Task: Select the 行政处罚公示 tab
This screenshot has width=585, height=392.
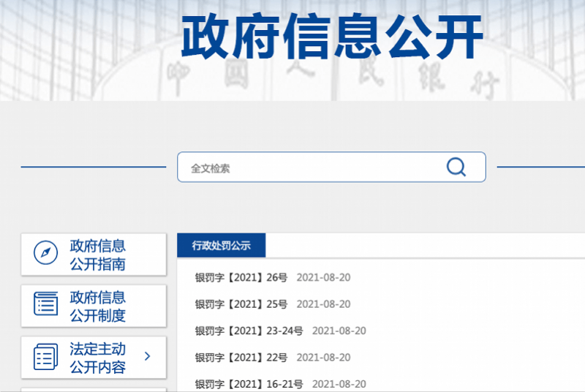Action: (221, 246)
